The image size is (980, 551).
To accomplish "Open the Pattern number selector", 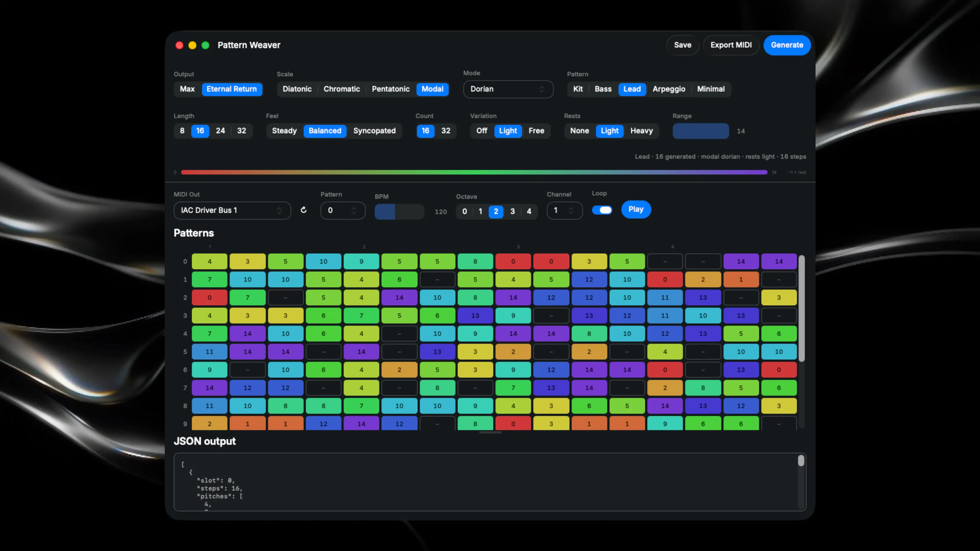I will [342, 210].
